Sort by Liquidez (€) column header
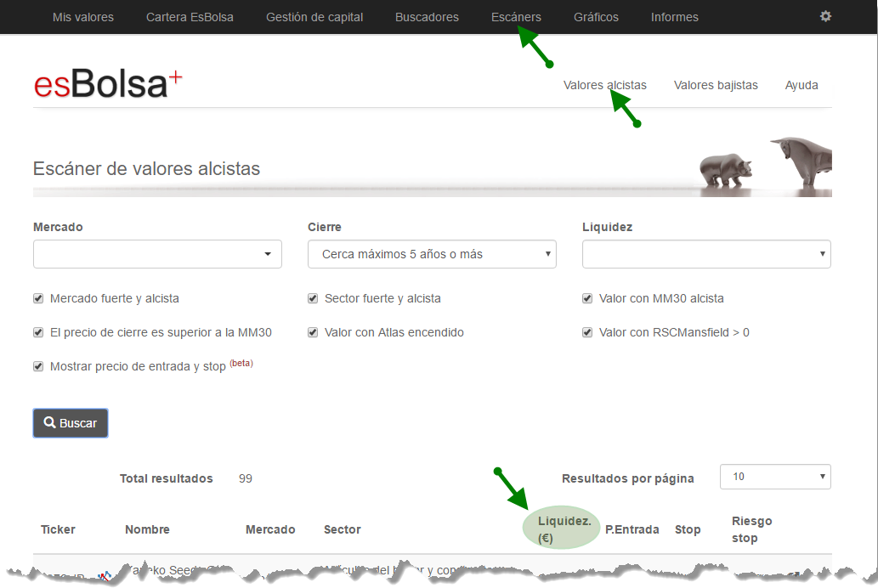The image size is (878, 588). click(x=564, y=529)
